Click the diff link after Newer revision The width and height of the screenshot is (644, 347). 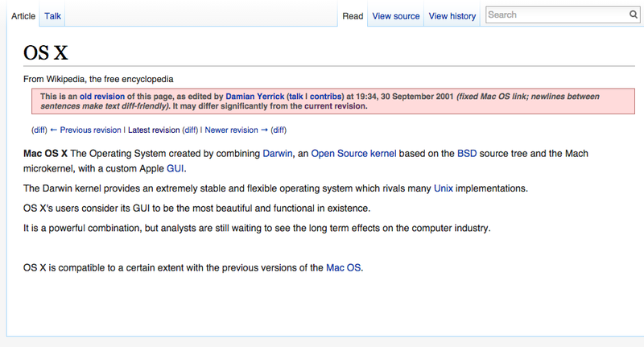click(279, 130)
